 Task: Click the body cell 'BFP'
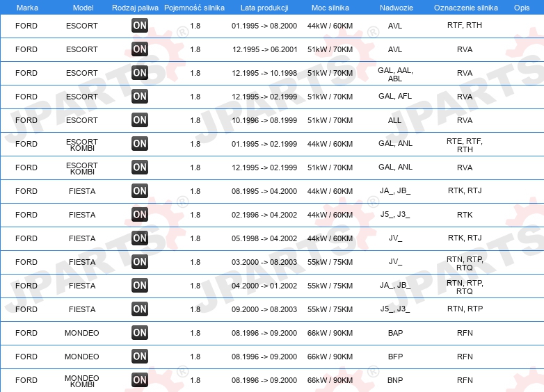(395, 357)
